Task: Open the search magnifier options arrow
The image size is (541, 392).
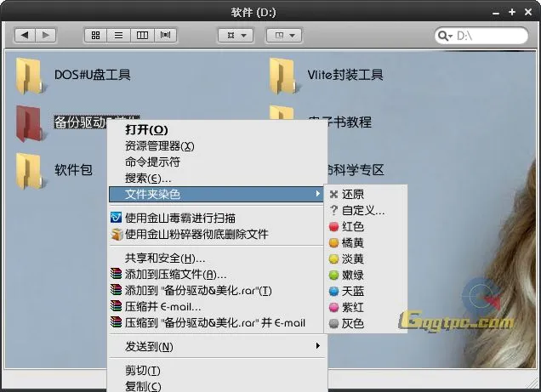Action: tap(450, 37)
